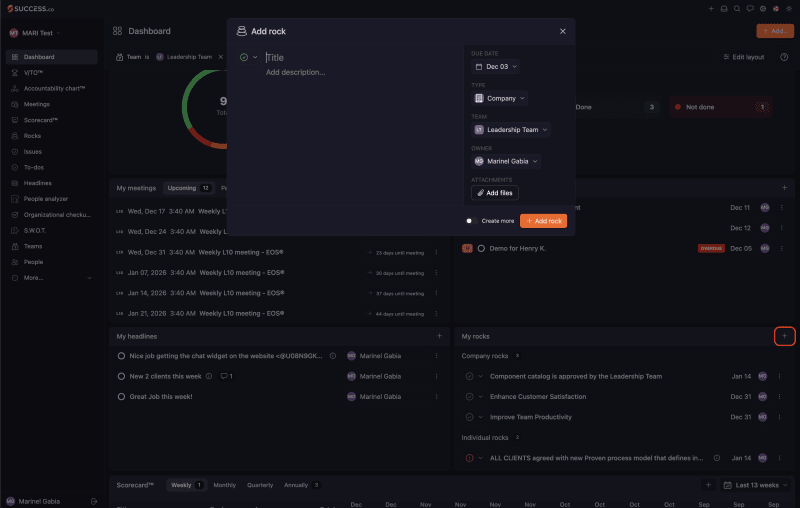Viewport: 800px width, 508px height.
Task: Click the top bar inbox icon
Action: [x=724, y=9]
